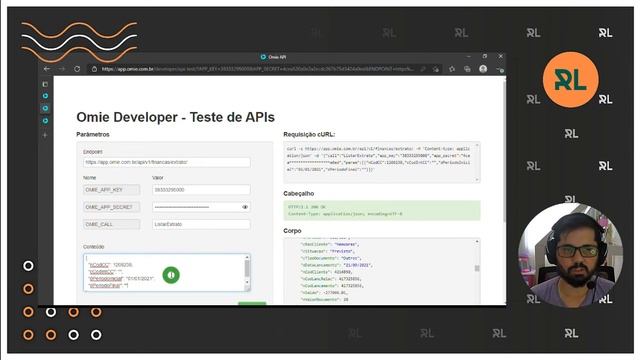Screen dimensions: 640x360
Task: Click the 'Valor' column label
Action: click(158, 178)
